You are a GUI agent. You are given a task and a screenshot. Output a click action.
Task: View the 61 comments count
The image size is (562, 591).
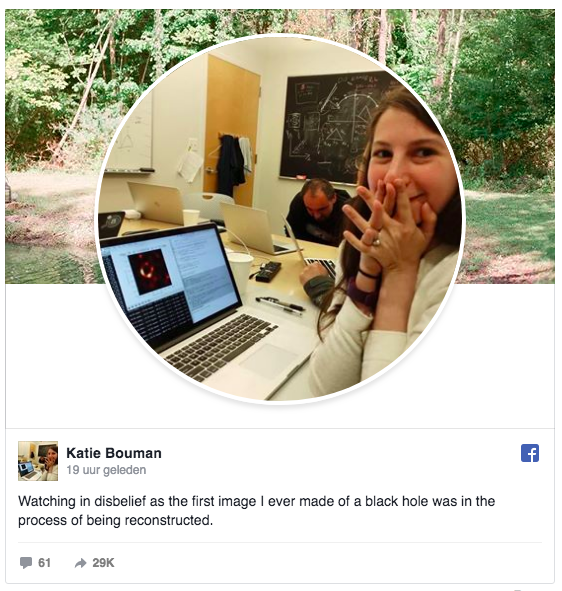44,563
